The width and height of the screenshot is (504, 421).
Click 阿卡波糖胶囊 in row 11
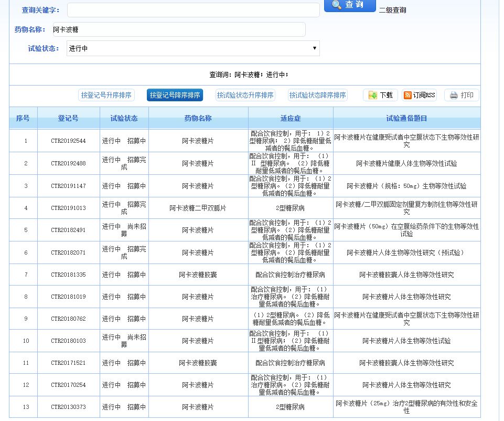[x=198, y=363]
